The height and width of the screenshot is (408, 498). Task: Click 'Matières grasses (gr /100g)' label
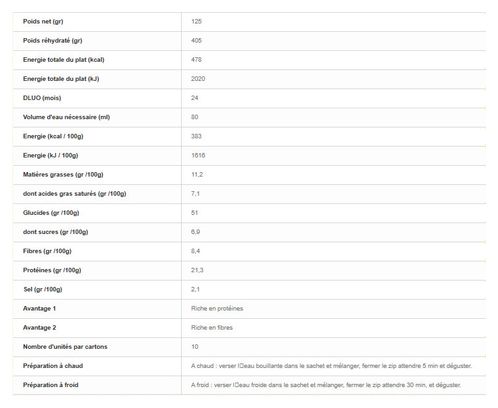pos(63,175)
